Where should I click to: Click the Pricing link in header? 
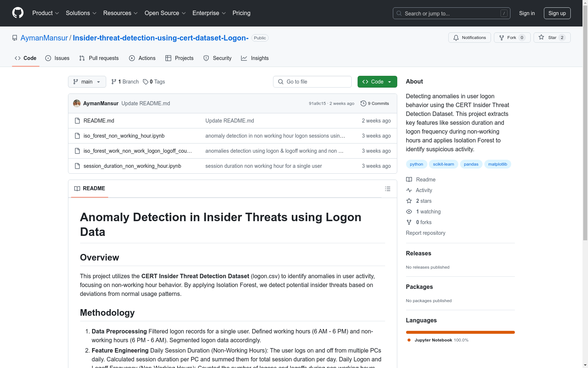click(x=241, y=13)
